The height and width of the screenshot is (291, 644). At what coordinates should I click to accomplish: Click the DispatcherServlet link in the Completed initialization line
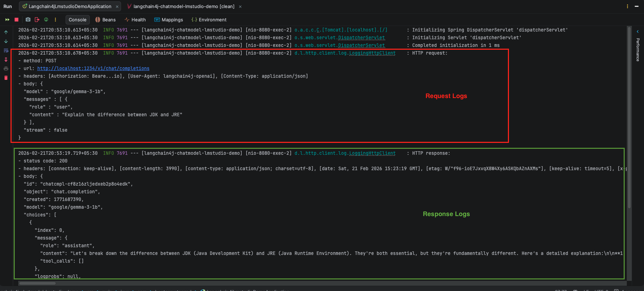[x=362, y=45]
